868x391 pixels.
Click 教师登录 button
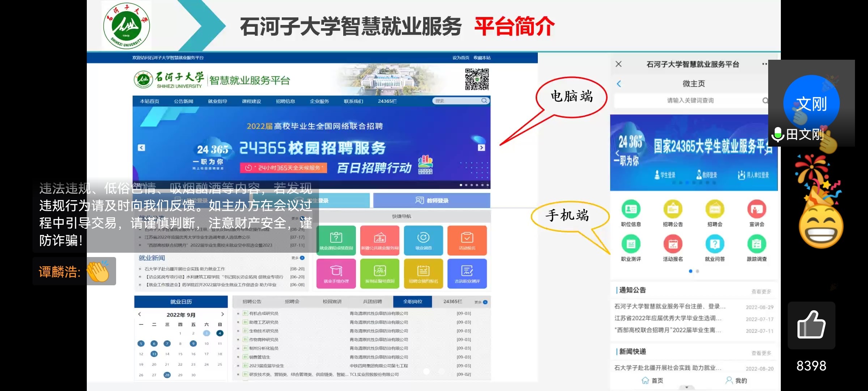tap(431, 201)
